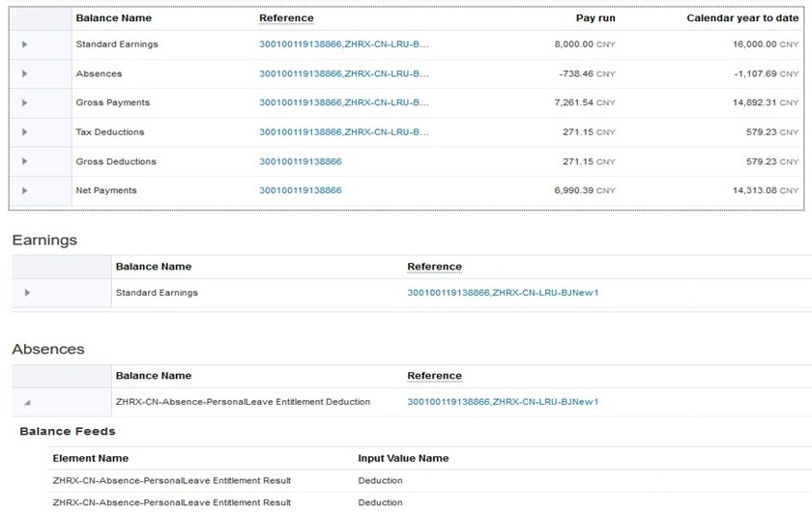Click the Pay run column header
This screenshot has height=513, width=812.
coord(594,18)
